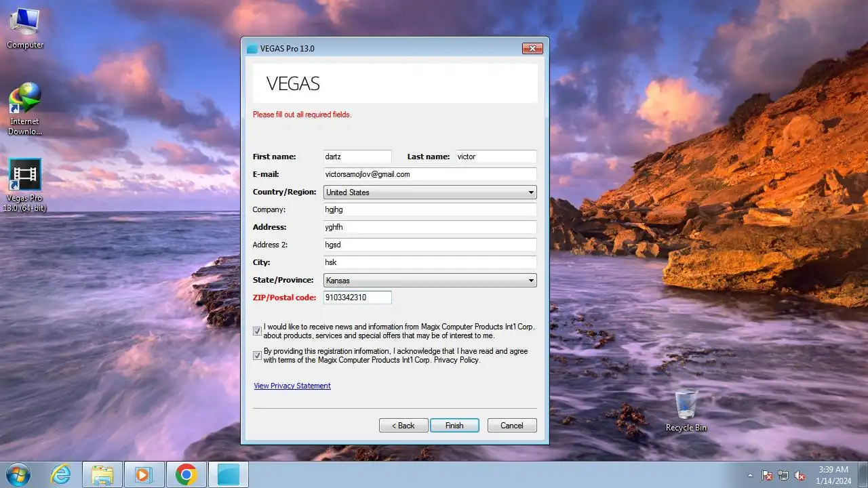The width and height of the screenshot is (868, 488).
Task: Open the View Privacy Statement link
Action: 292,386
